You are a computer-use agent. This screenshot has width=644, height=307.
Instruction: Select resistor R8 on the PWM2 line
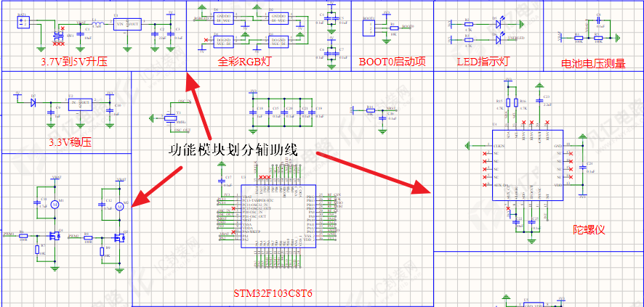tap(87, 237)
